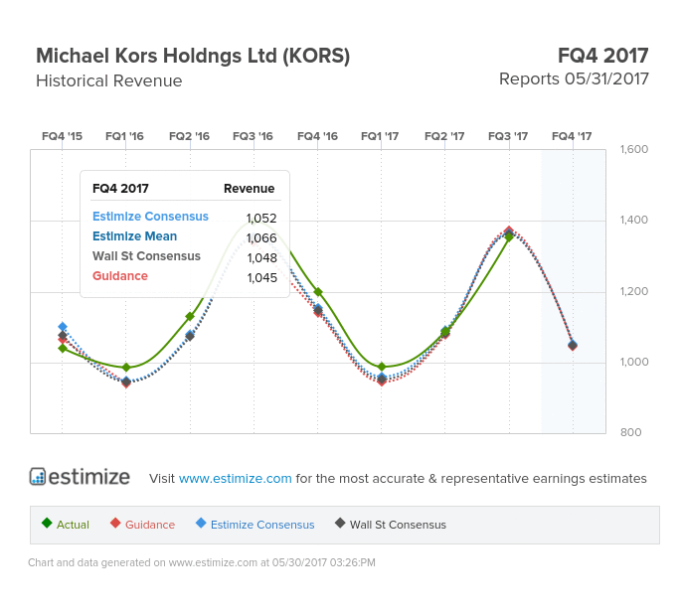Select the FQ4 '15 quarter label
This screenshot has height=616, width=681.
(62, 136)
